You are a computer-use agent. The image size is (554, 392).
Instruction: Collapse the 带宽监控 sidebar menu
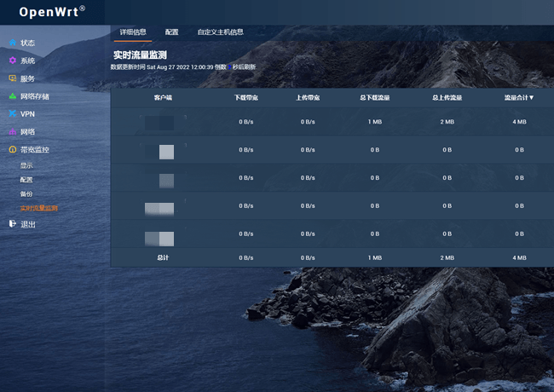click(x=35, y=150)
